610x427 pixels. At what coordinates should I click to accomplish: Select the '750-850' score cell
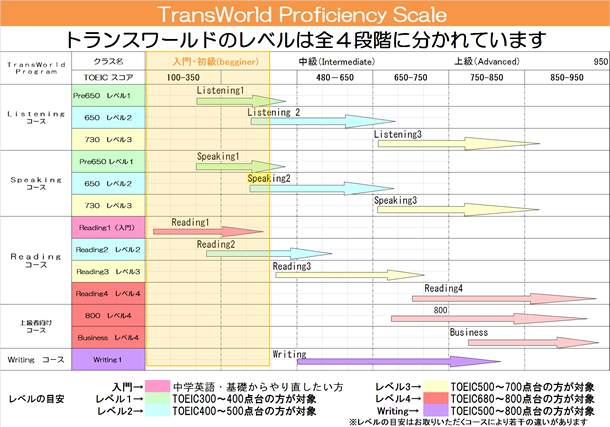486,77
